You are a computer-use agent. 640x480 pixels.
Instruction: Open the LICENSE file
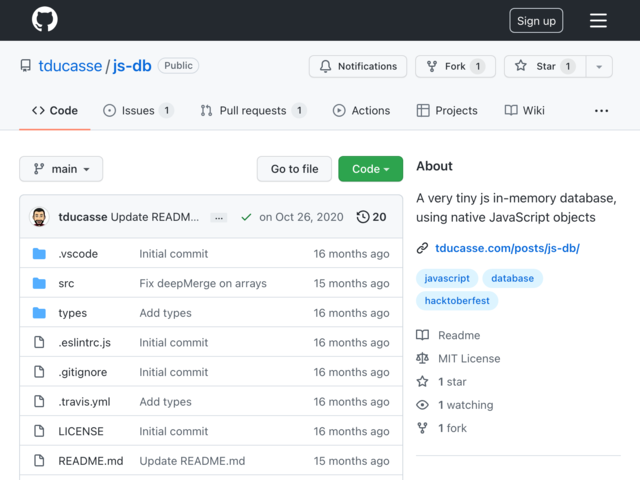tap(81, 431)
